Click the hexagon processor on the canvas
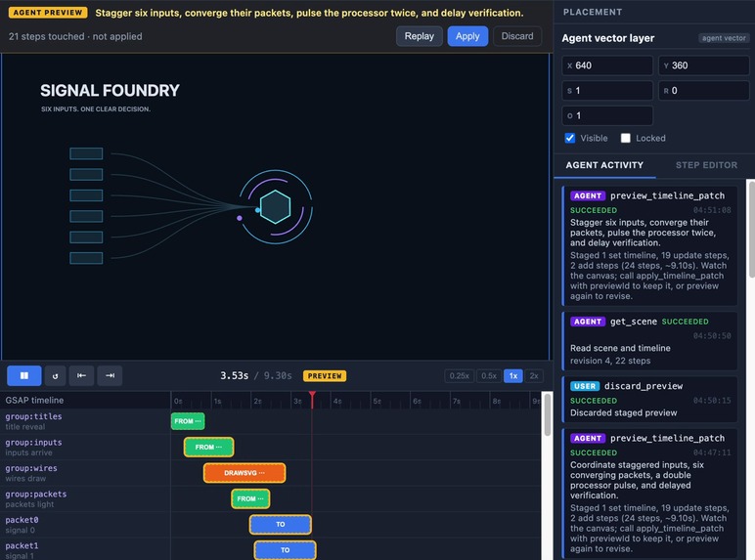 (275, 207)
